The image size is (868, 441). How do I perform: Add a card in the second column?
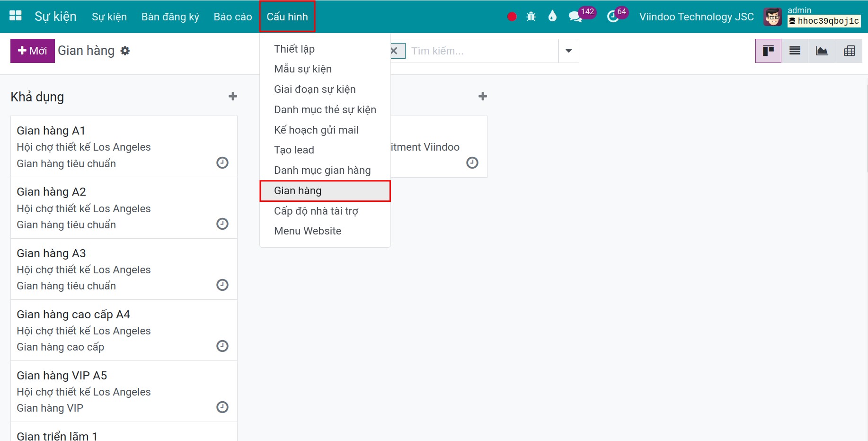click(483, 97)
